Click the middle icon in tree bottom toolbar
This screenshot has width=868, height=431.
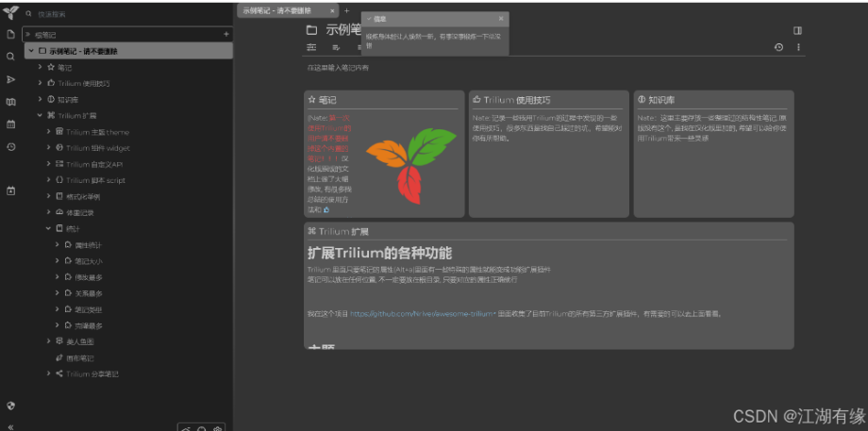coord(202,429)
